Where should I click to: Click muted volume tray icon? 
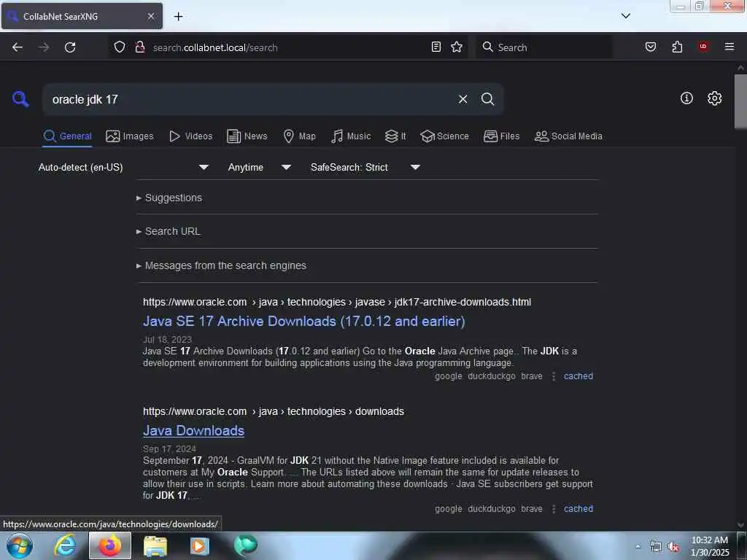pos(673,547)
